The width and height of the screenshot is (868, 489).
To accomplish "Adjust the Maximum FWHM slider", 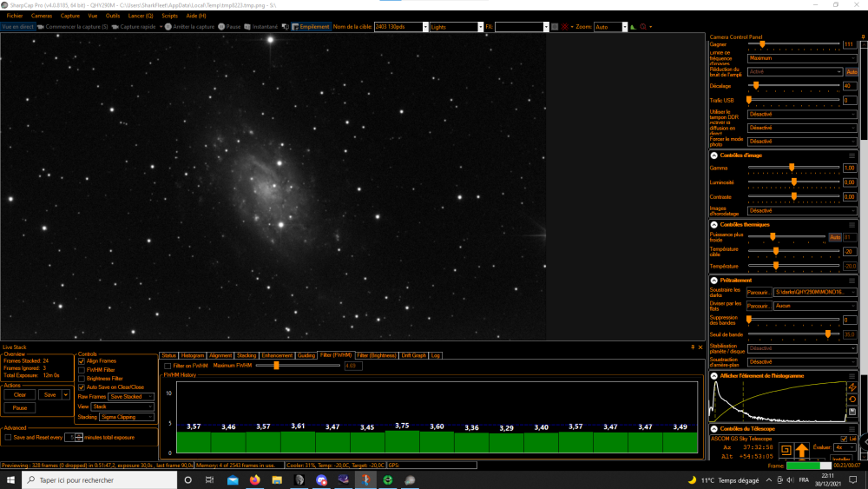I will [276, 366].
